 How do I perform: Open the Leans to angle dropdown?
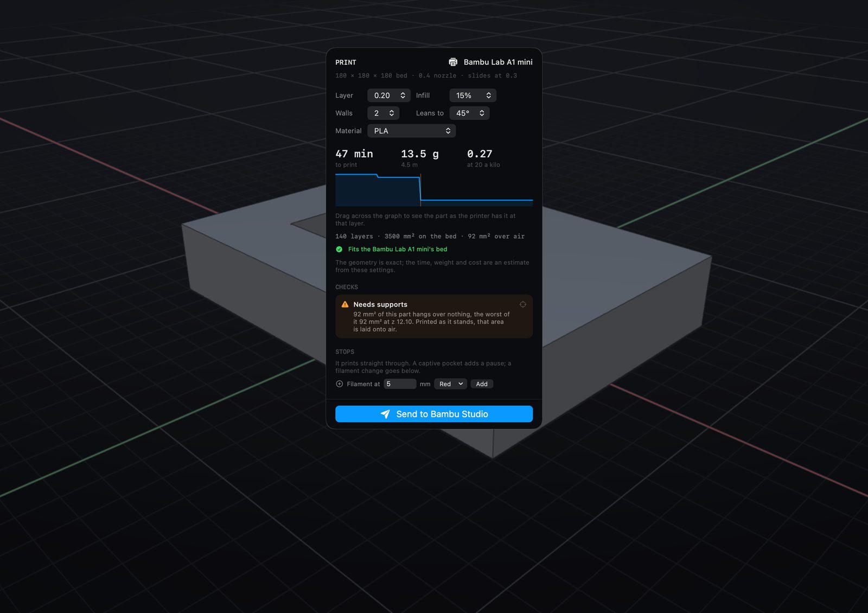click(469, 113)
